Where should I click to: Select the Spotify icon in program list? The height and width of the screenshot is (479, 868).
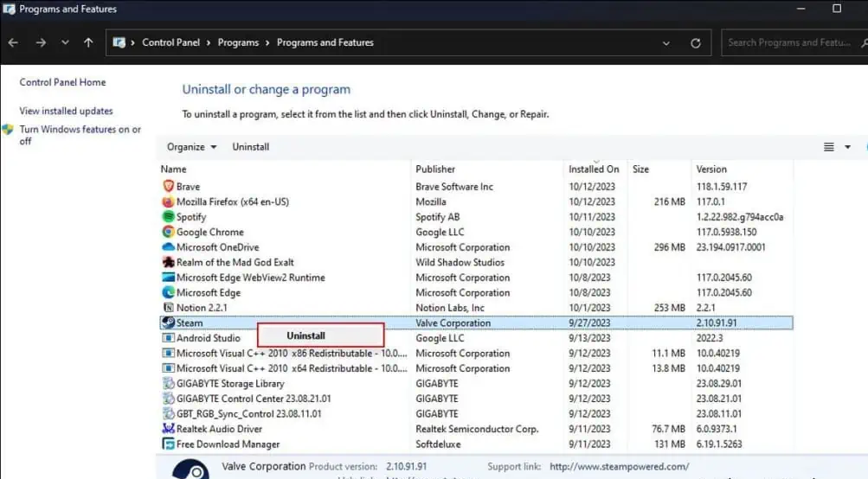[168, 217]
